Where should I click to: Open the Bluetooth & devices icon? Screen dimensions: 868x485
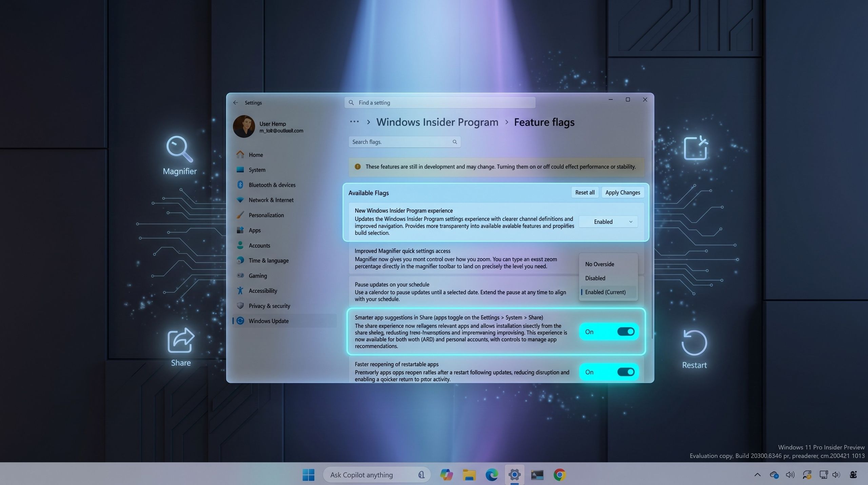pos(240,185)
